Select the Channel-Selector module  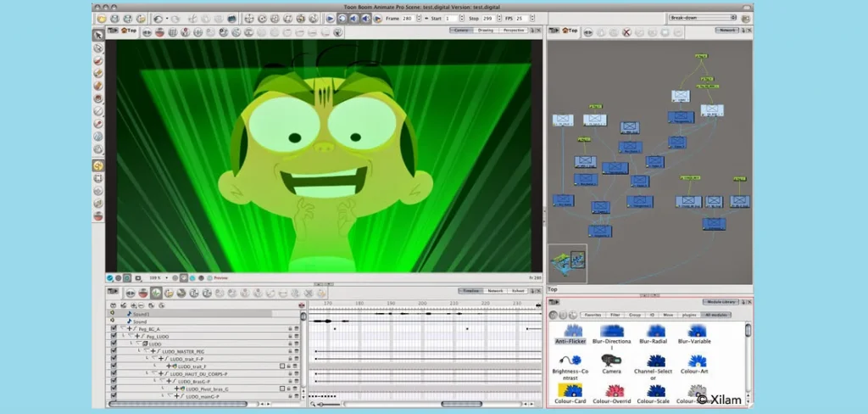(x=654, y=367)
